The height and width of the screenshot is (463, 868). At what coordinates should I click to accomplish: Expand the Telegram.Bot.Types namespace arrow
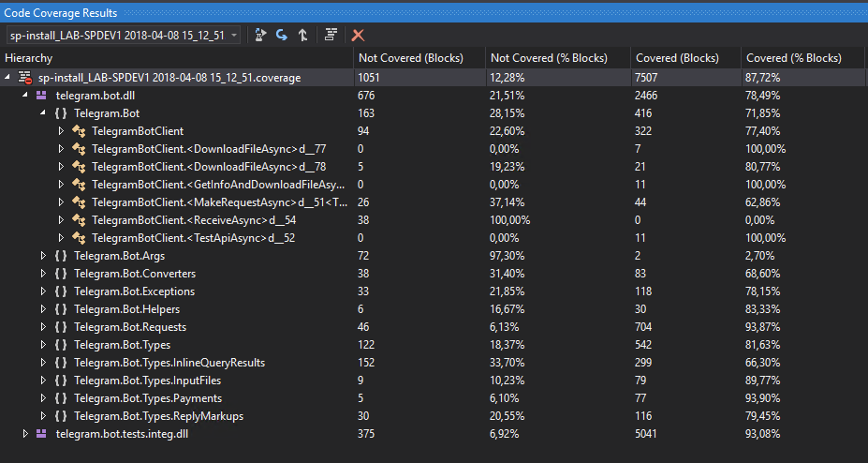43,345
